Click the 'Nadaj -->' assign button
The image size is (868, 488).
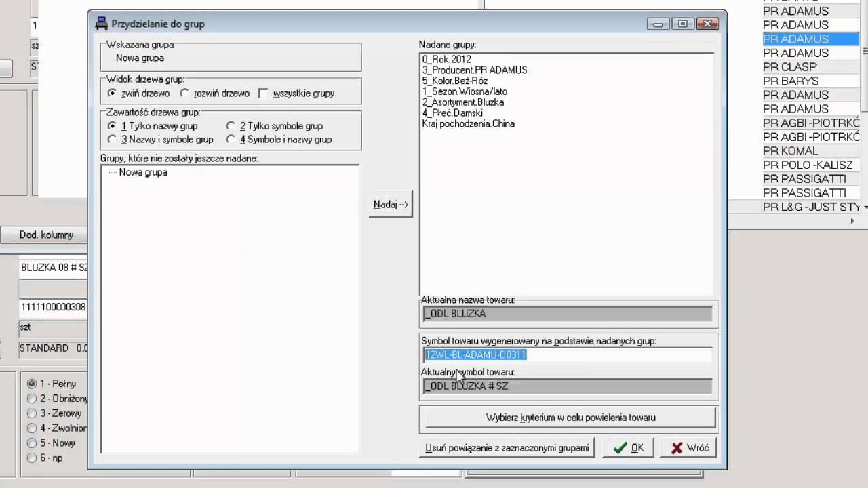point(391,204)
